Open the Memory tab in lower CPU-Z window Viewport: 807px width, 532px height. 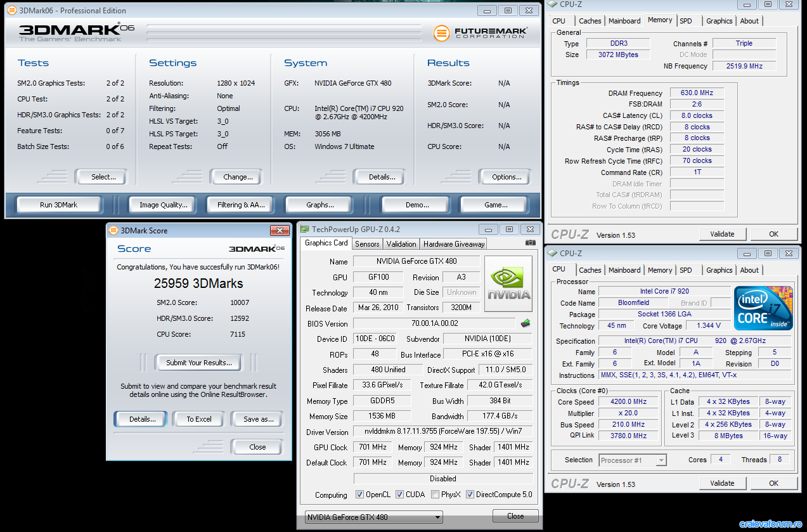point(660,270)
